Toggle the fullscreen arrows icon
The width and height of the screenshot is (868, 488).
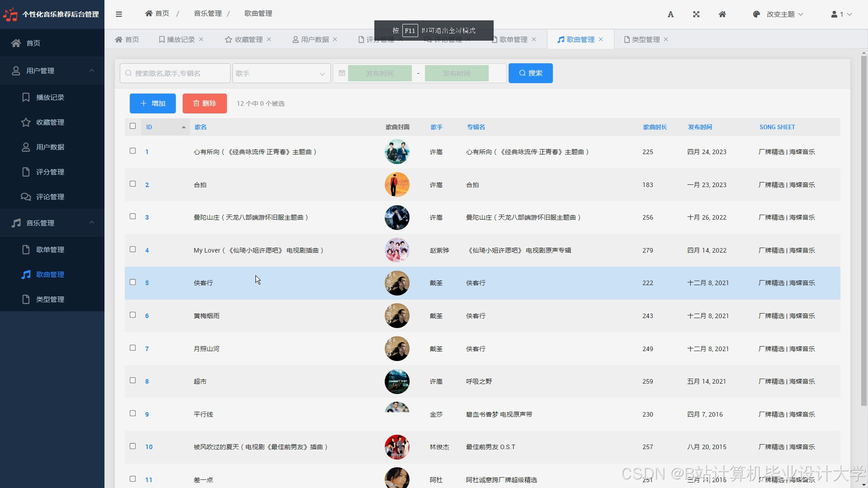tap(696, 14)
